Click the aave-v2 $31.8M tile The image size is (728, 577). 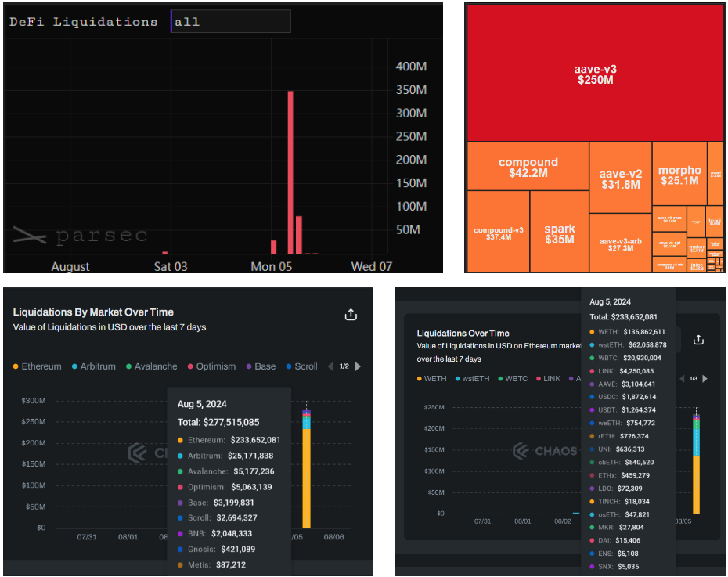(x=620, y=179)
